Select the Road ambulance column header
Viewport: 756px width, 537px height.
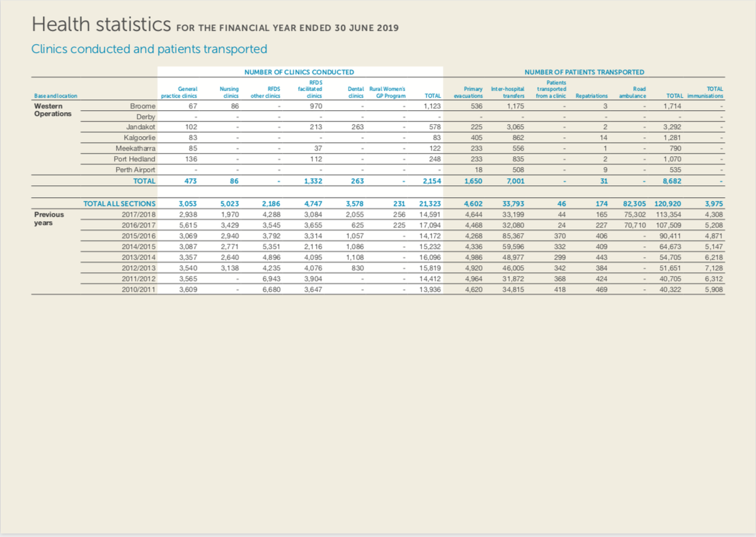pos(632,92)
